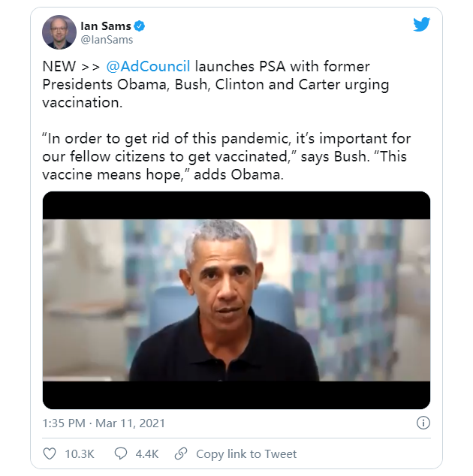
Task: Open the Ian Sams display name link
Action: coord(105,26)
